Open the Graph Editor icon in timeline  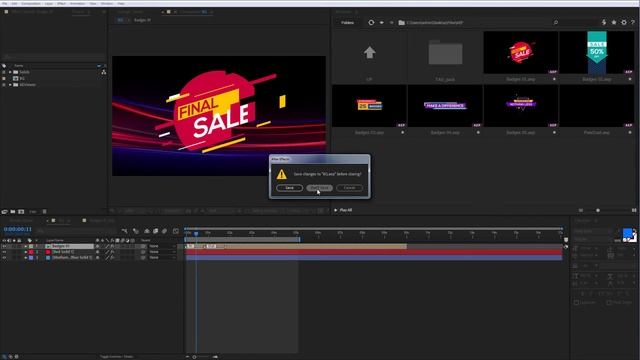tap(176, 231)
